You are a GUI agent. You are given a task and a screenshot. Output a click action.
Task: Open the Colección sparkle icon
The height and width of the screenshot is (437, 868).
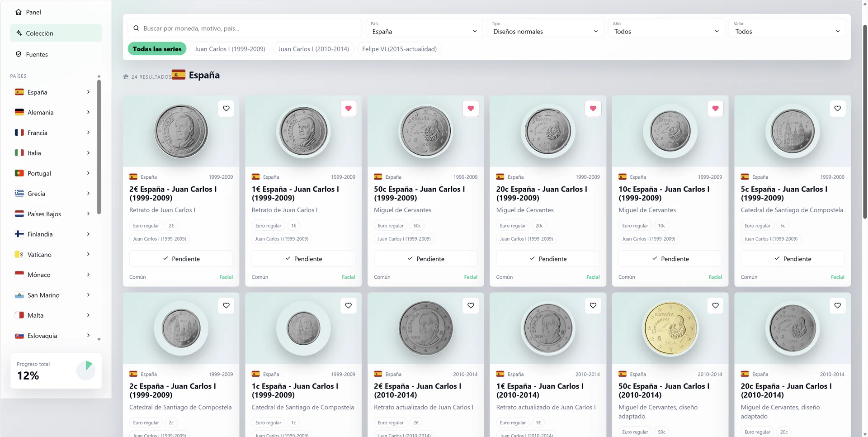pyautogui.click(x=19, y=33)
